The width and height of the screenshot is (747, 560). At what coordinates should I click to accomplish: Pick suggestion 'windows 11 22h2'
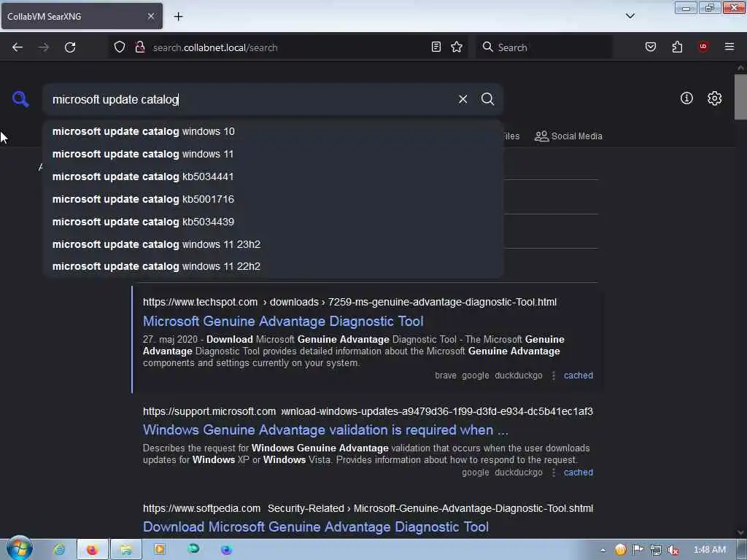(273, 266)
